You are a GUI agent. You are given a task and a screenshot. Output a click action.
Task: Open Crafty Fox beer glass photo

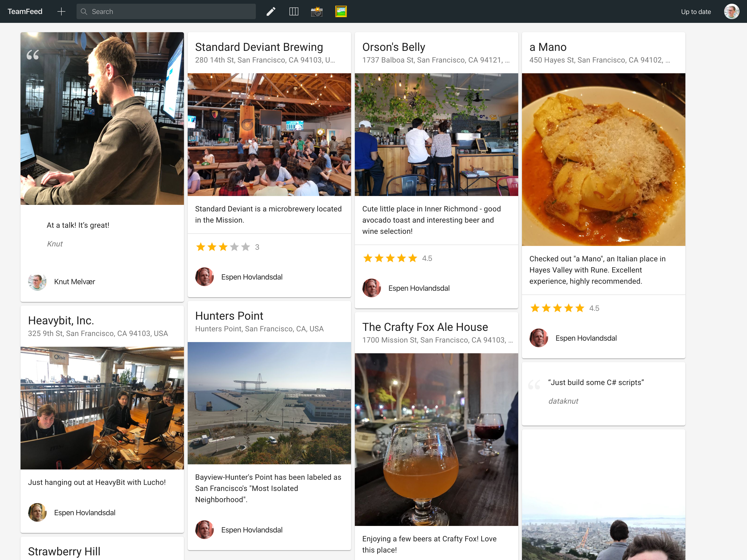click(436, 439)
